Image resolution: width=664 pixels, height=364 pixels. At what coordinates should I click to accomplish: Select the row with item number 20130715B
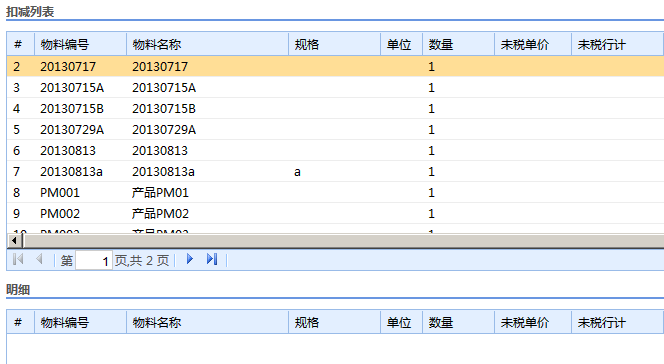click(335, 109)
